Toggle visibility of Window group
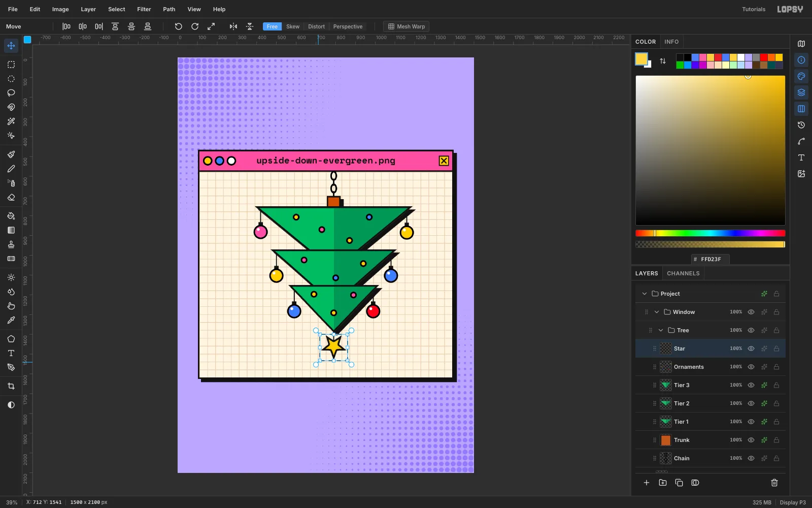 click(751, 312)
